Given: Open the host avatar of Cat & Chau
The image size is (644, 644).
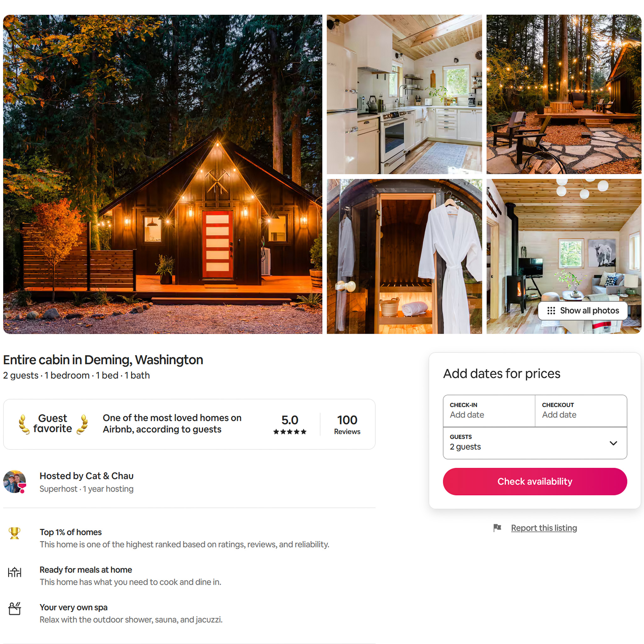Looking at the screenshot, I should pos(15,482).
